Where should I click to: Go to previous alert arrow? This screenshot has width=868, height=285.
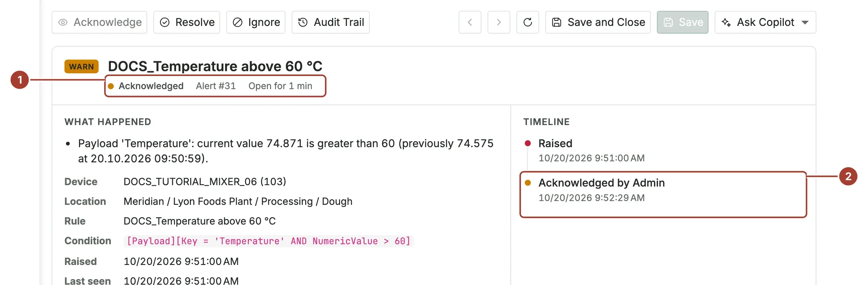pyautogui.click(x=470, y=22)
